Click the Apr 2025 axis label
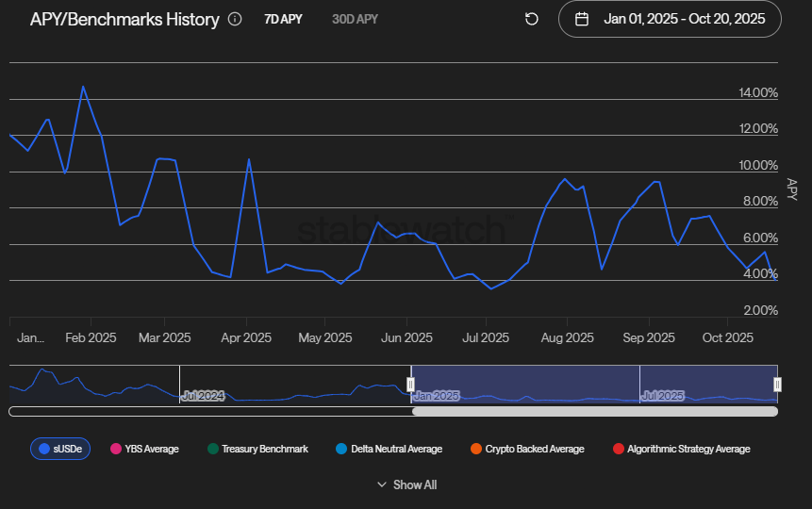The width and height of the screenshot is (812, 509). coord(246,338)
